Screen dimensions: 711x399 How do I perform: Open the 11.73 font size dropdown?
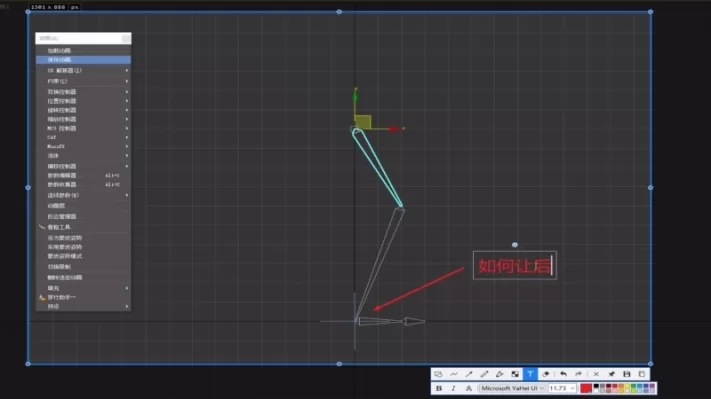click(x=562, y=388)
